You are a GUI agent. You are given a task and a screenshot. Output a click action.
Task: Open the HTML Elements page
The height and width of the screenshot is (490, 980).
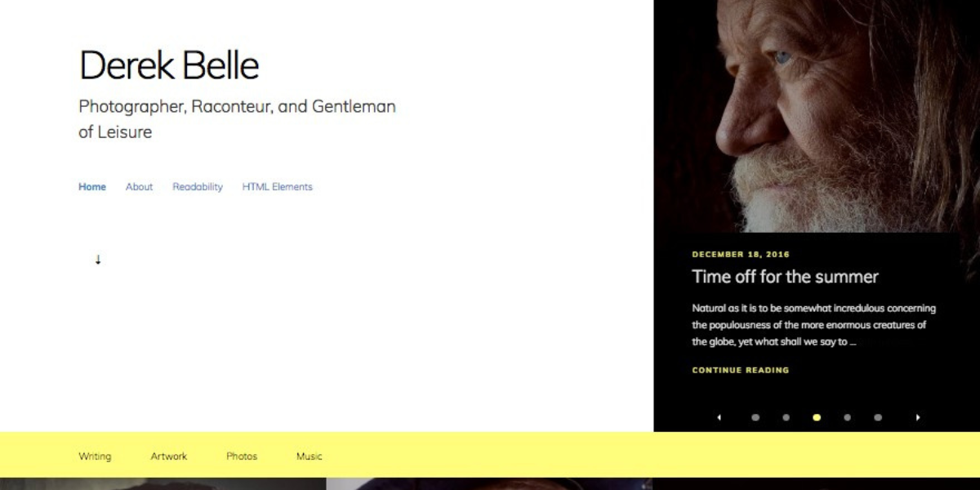pyautogui.click(x=277, y=187)
